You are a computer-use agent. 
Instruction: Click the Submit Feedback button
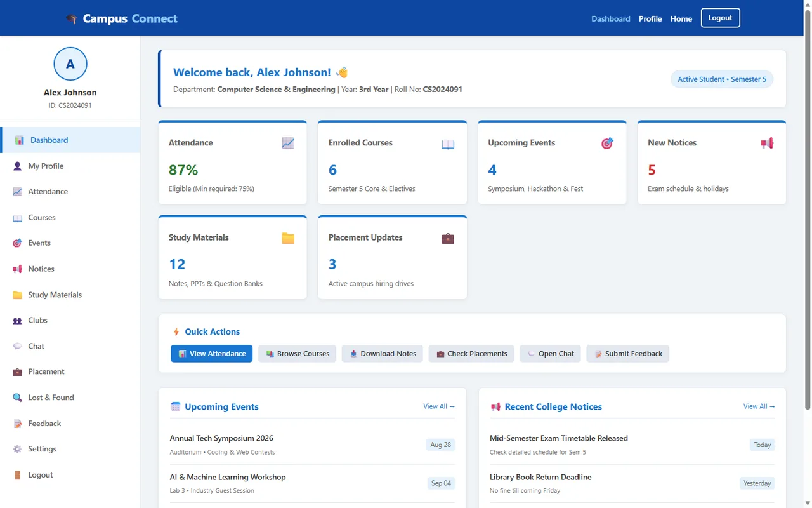[x=627, y=354]
